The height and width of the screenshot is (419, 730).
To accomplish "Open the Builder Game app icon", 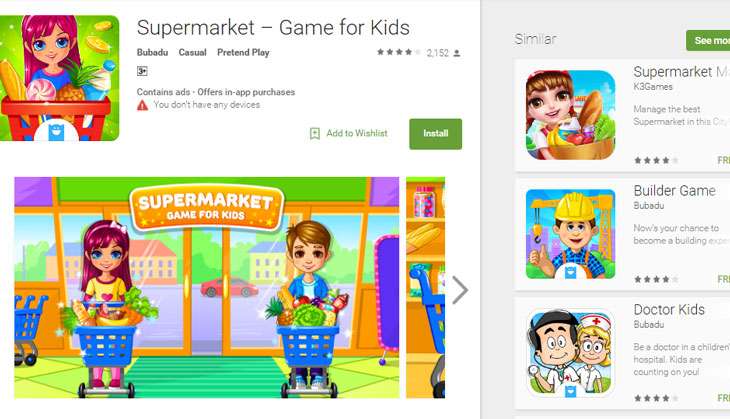I will click(570, 234).
